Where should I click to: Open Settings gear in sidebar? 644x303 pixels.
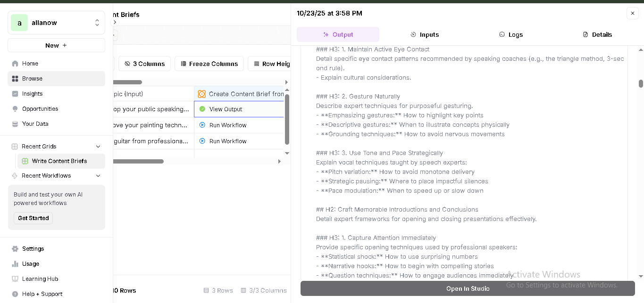click(x=15, y=249)
